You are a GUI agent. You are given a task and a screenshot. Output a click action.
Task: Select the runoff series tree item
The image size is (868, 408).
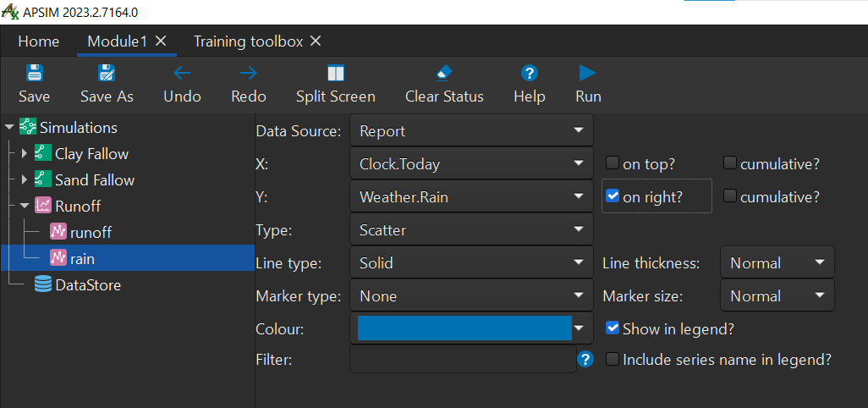[x=91, y=232]
